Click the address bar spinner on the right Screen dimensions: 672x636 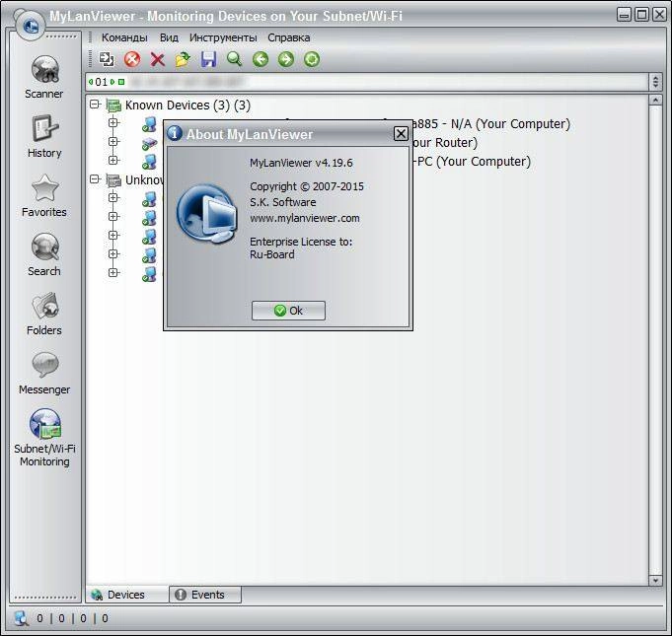point(655,82)
